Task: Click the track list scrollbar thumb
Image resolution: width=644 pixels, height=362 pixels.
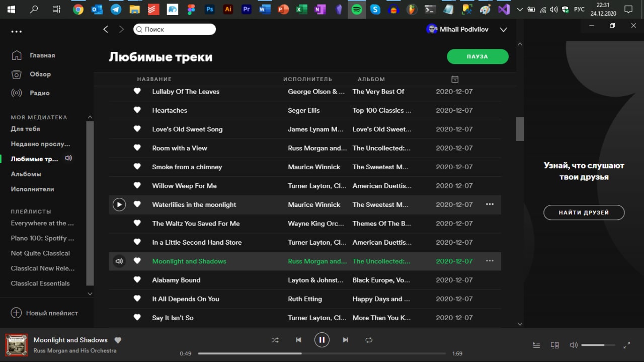Action: coord(520,129)
